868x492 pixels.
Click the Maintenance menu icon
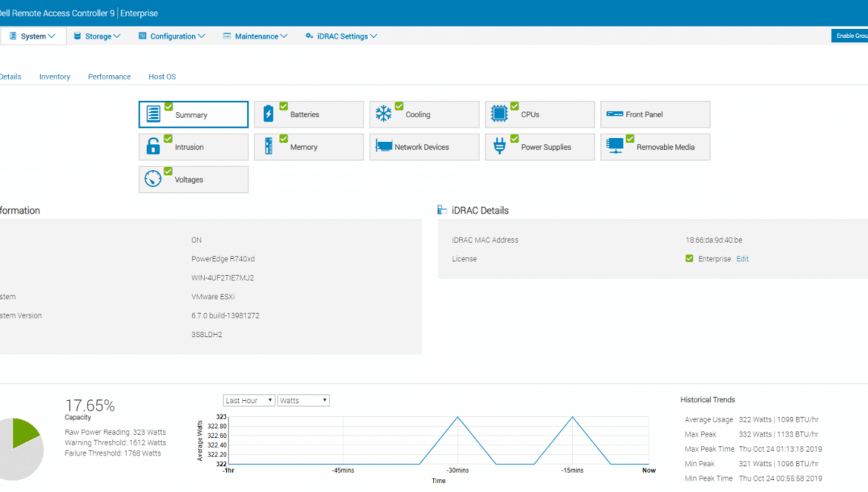coord(227,36)
